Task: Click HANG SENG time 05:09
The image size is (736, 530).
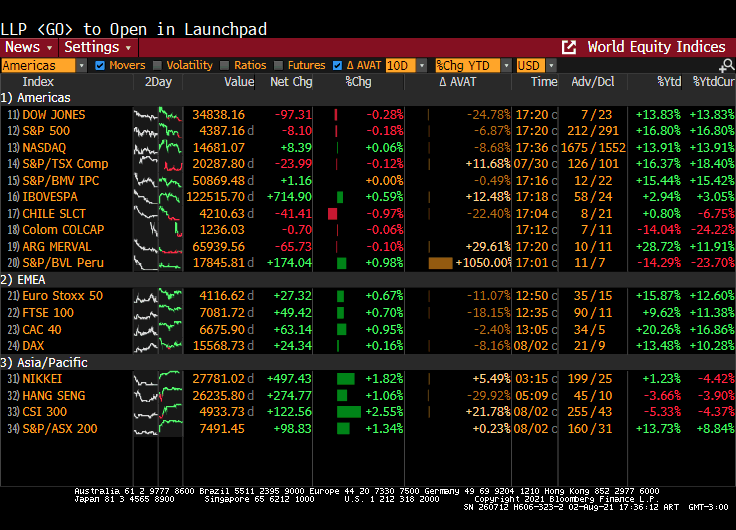Action: 531,396
